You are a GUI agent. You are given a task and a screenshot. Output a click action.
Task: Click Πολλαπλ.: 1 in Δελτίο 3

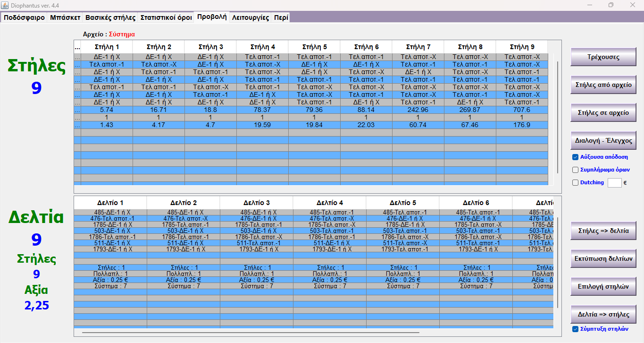click(x=257, y=274)
